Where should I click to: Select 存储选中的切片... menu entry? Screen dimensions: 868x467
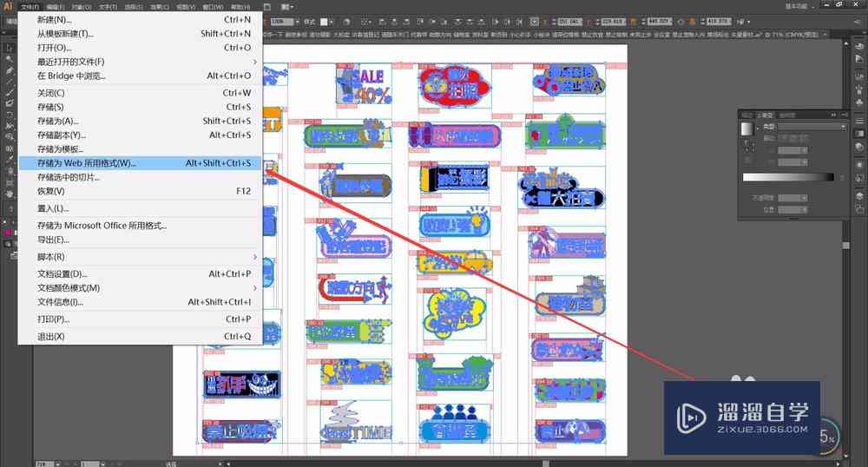coord(140,177)
